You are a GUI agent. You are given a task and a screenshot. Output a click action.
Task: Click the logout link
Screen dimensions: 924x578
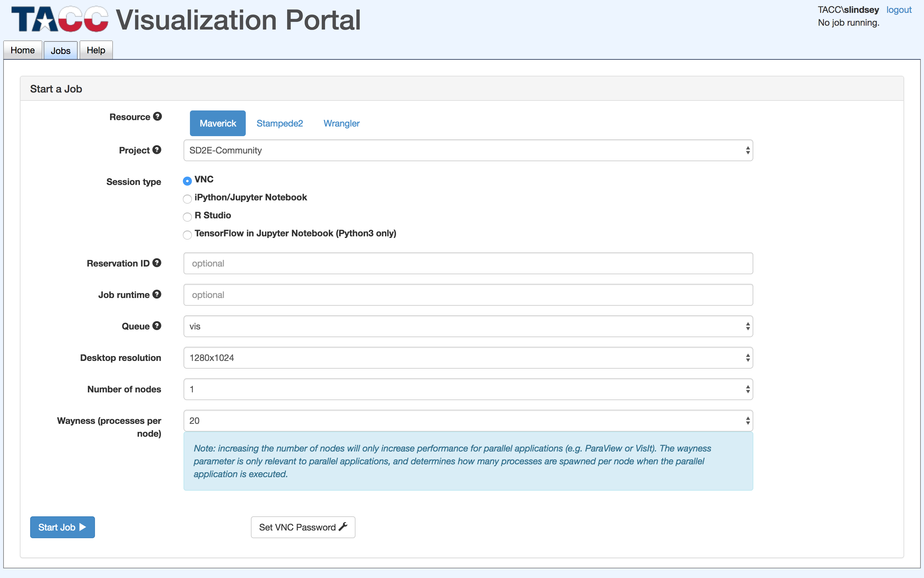(x=899, y=10)
